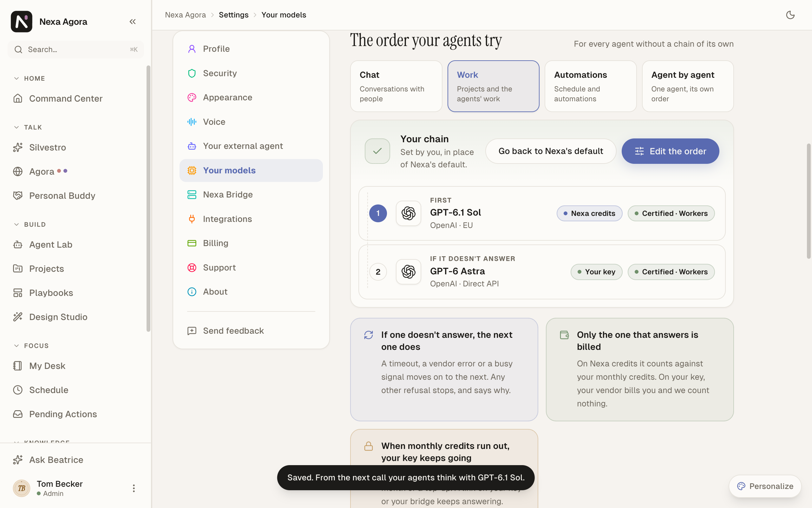Click the Nexa credits badge

click(590, 213)
